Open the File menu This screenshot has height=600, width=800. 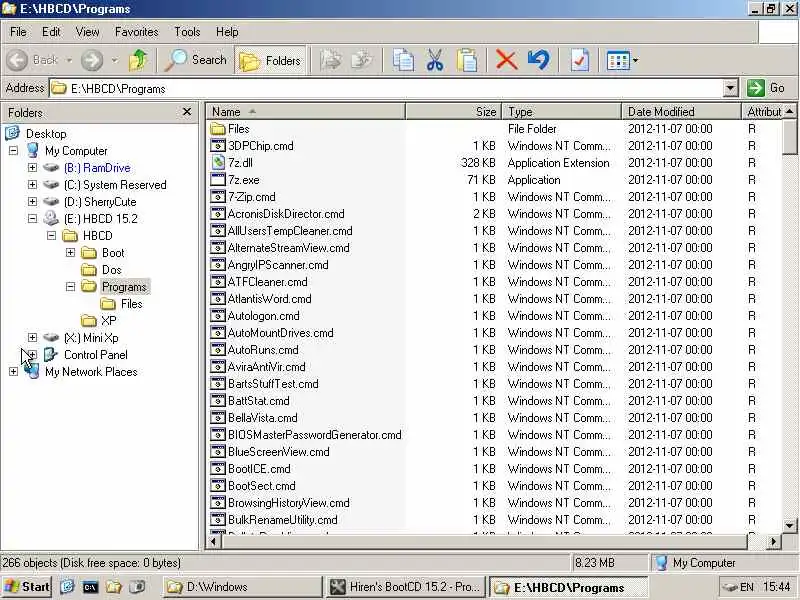coord(18,32)
